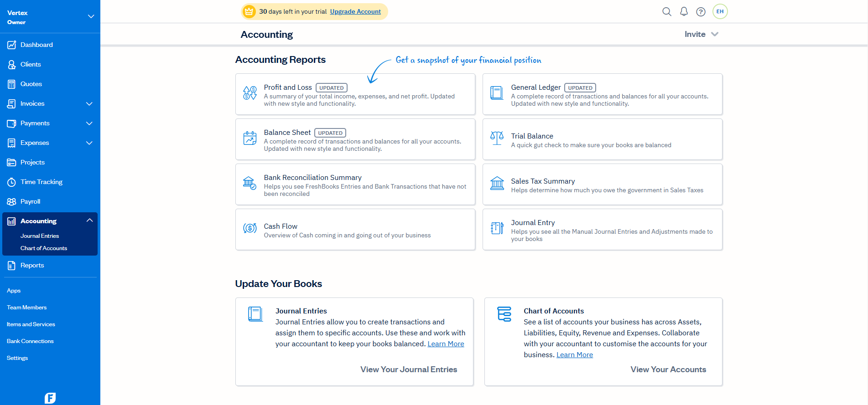Collapse the Accounting sidebar section
This screenshot has width=868, height=405.
(89, 220)
